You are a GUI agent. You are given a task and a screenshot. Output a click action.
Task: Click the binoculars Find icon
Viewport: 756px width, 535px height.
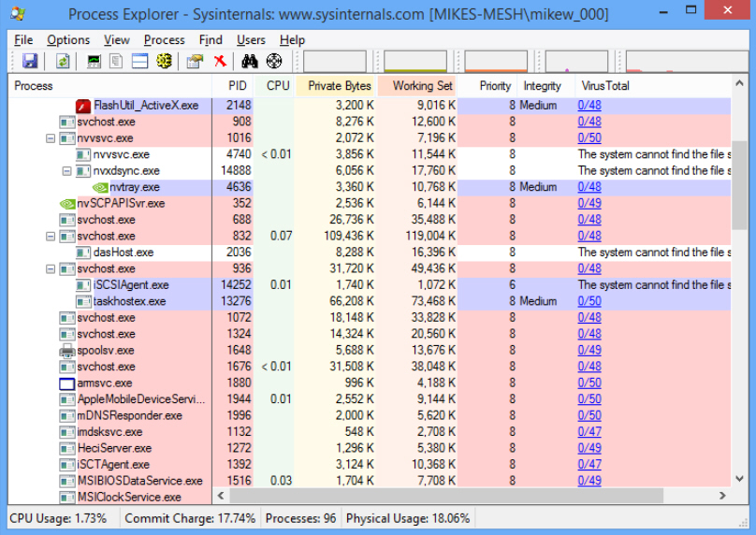click(250, 61)
